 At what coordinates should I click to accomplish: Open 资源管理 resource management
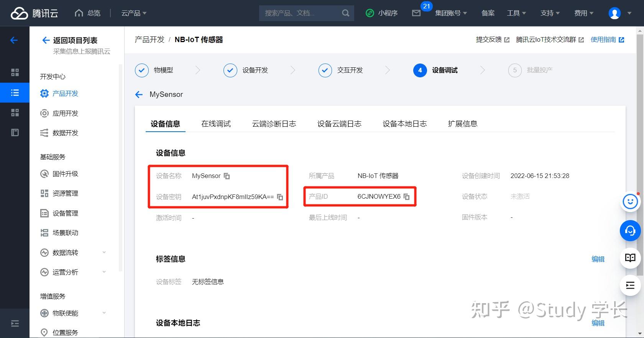coord(59,193)
